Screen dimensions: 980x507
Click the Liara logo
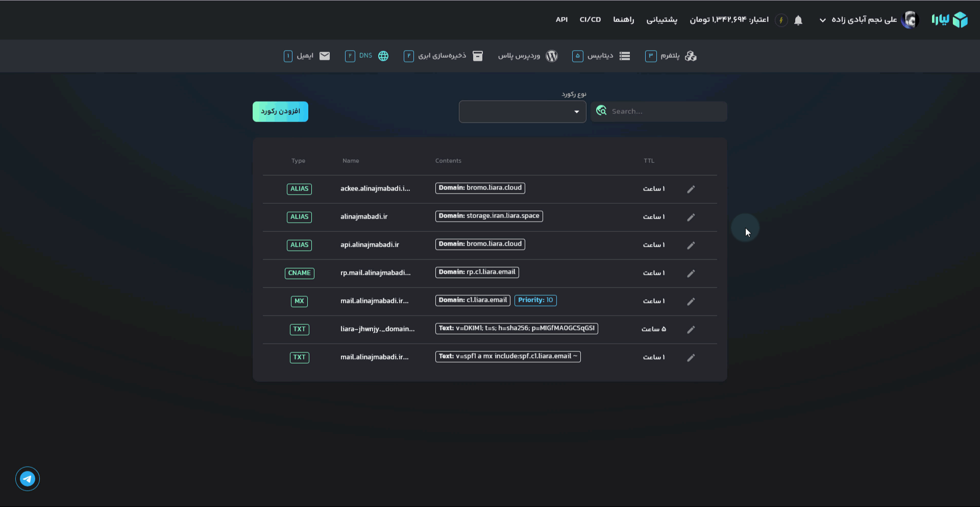click(949, 19)
